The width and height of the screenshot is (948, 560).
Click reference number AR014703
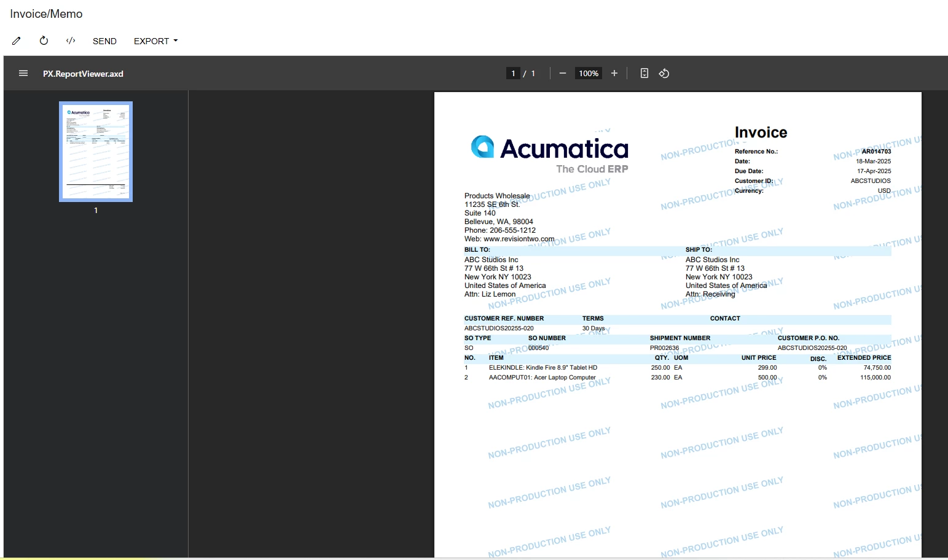click(876, 152)
